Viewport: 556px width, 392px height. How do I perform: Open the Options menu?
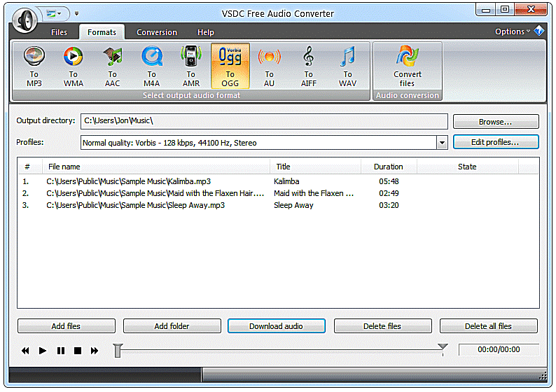513,31
